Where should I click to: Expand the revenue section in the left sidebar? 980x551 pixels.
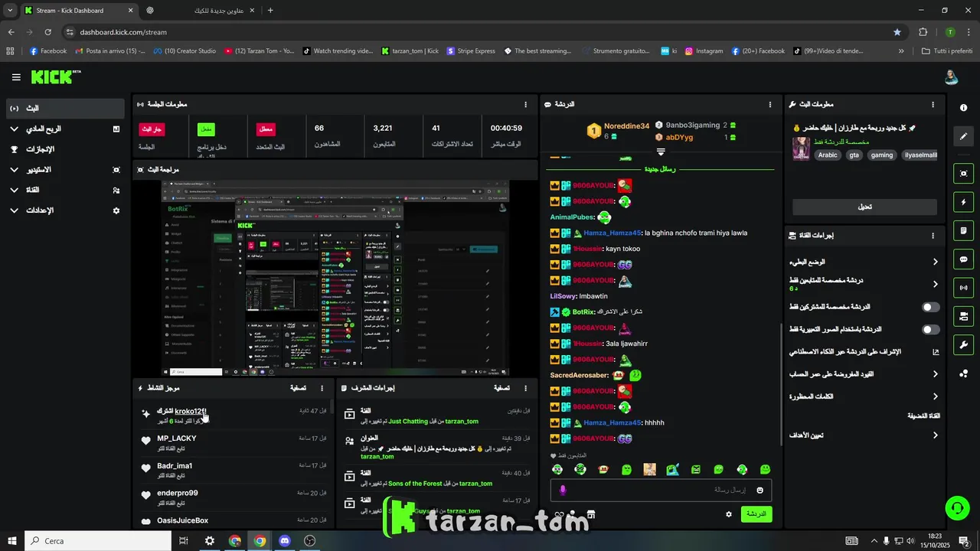pyautogui.click(x=14, y=129)
